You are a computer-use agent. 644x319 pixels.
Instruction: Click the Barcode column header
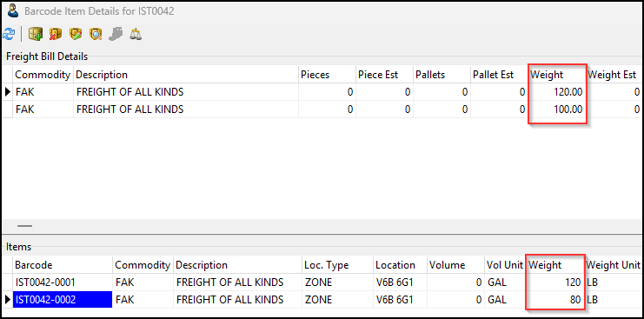(x=63, y=265)
